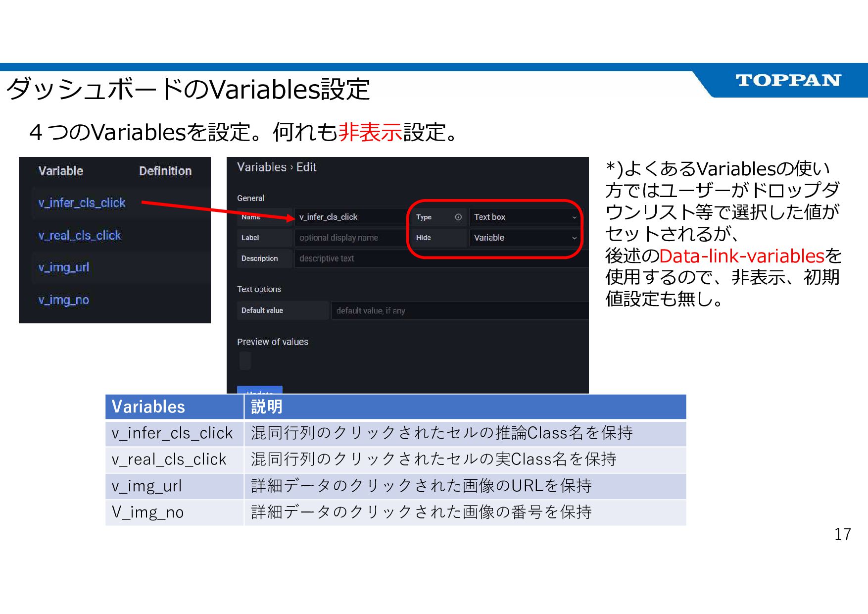This screenshot has width=868, height=614.
Task: Open the Type dropdown showing Text box
Action: click(520, 217)
